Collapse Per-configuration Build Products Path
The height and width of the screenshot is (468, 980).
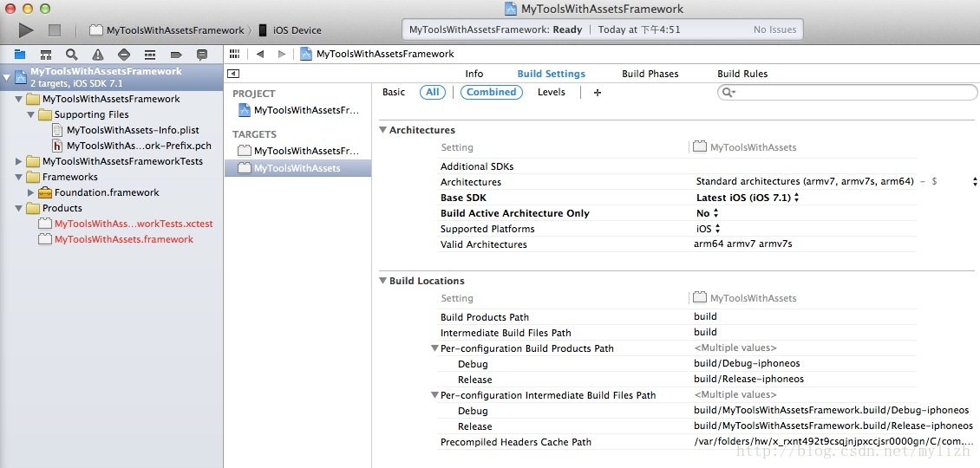[x=435, y=348]
